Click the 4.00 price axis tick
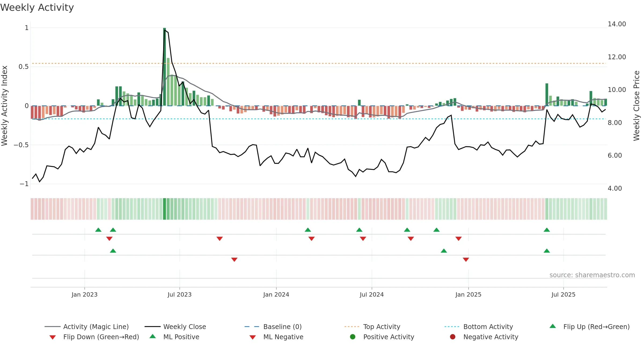Screen dimensions: 644x362 [615, 188]
